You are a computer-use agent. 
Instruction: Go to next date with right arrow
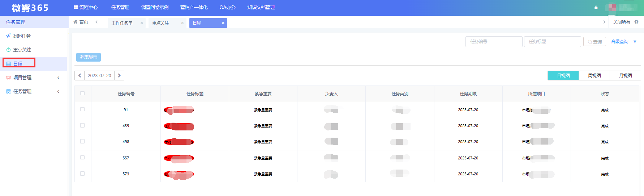[119, 76]
